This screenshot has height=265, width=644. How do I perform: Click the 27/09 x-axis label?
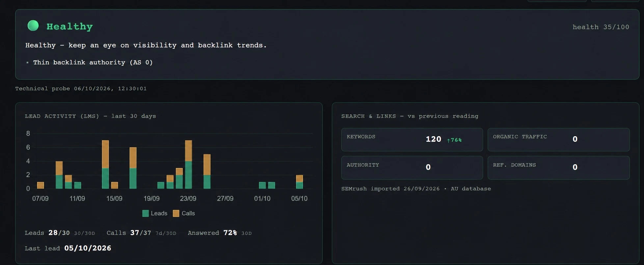point(225,198)
